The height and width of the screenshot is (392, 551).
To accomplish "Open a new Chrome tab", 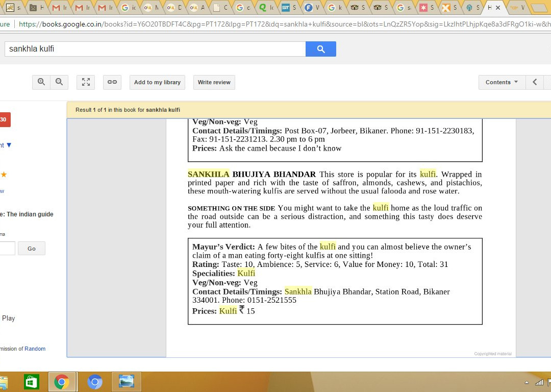I will (x=538, y=8).
